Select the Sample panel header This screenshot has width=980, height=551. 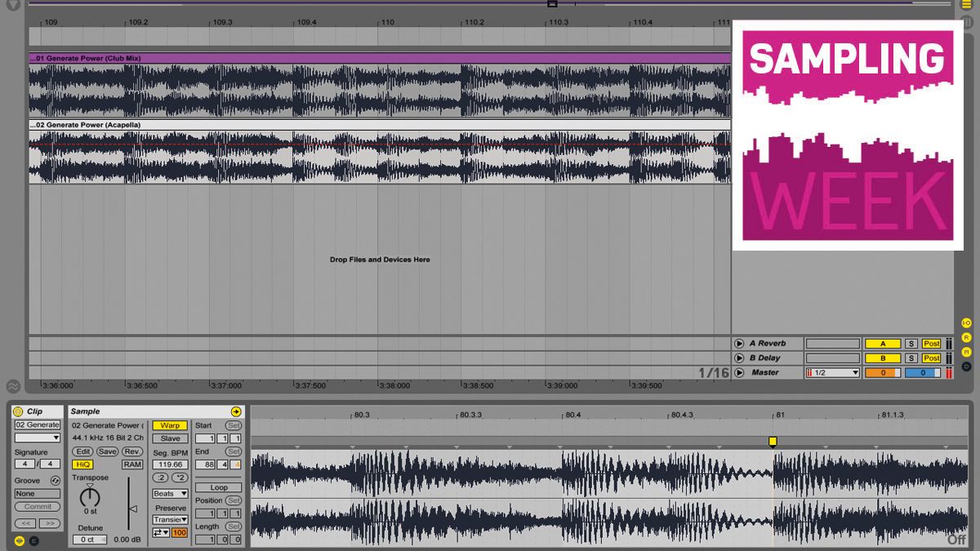[85, 411]
